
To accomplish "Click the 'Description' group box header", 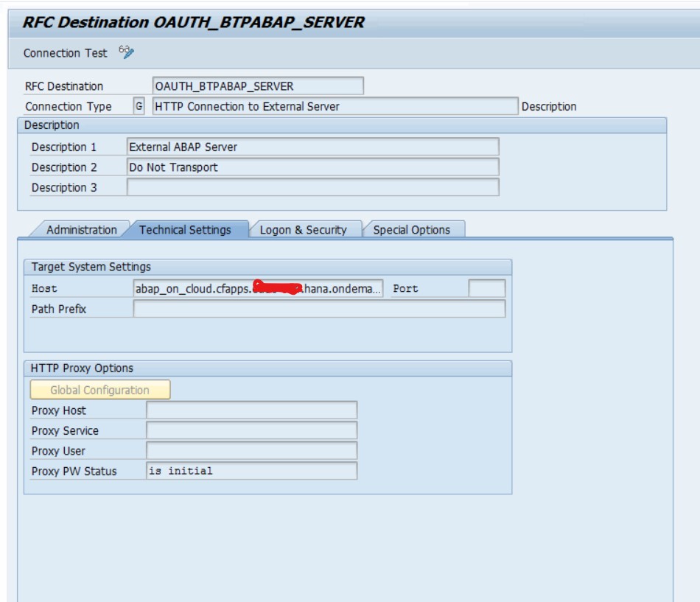I will [342, 125].
